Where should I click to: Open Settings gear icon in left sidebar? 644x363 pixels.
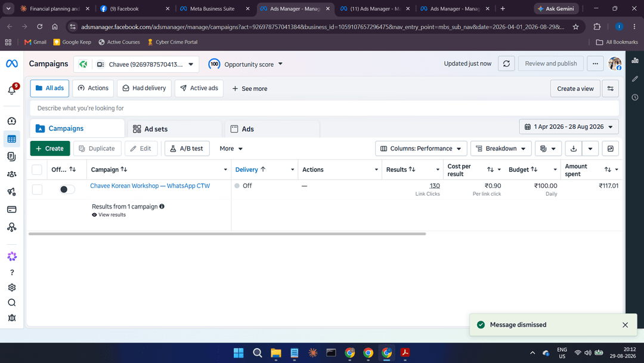(x=12, y=287)
